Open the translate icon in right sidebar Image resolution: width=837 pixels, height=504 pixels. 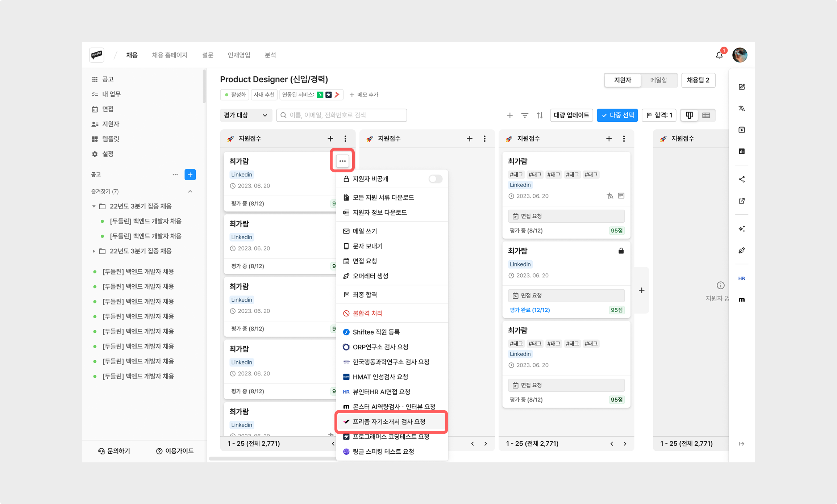point(742,108)
